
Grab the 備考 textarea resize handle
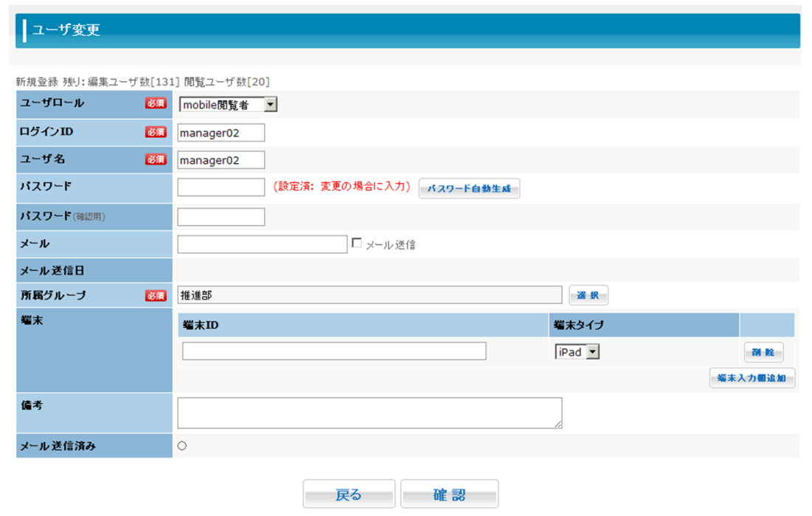(x=558, y=424)
